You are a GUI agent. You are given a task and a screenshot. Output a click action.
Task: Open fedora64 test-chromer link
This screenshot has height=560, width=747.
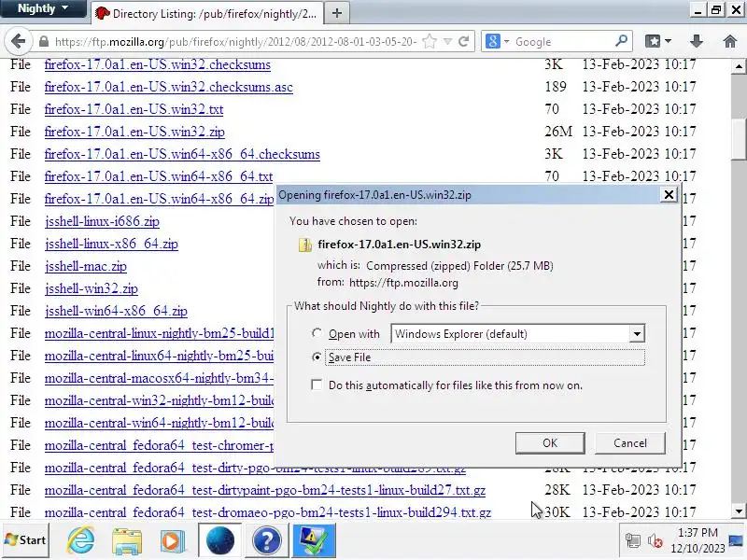pyautogui.click(x=160, y=445)
